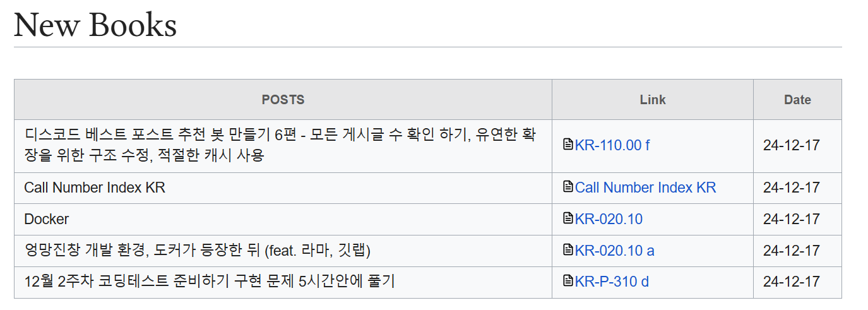Click the Docker post title cell
The height and width of the screenshot is (310, 868).
[x=283, y=219]
